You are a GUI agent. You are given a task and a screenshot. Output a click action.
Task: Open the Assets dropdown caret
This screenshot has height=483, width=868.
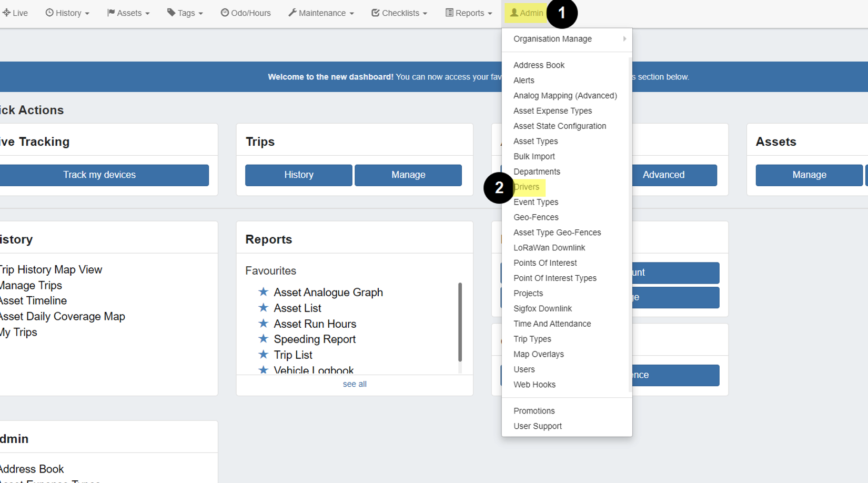point(147,14)
